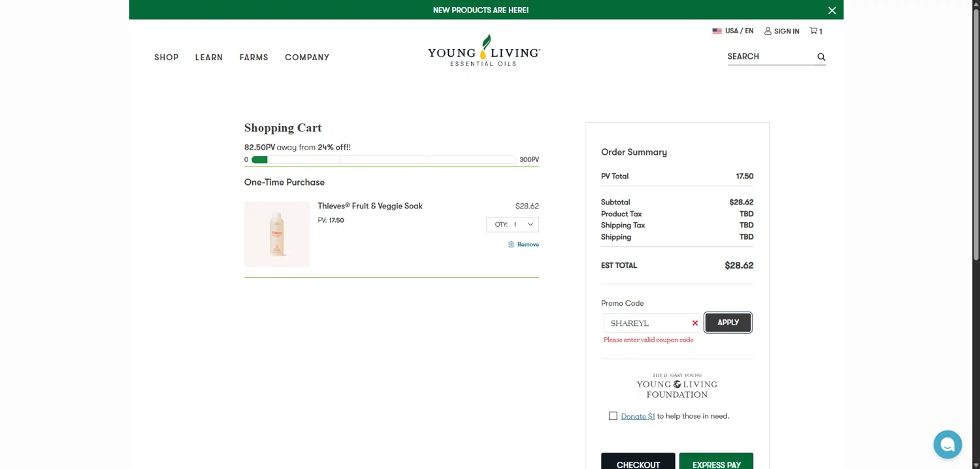Clear promo code with red X

pyautogui.click(x=694, y=323)
